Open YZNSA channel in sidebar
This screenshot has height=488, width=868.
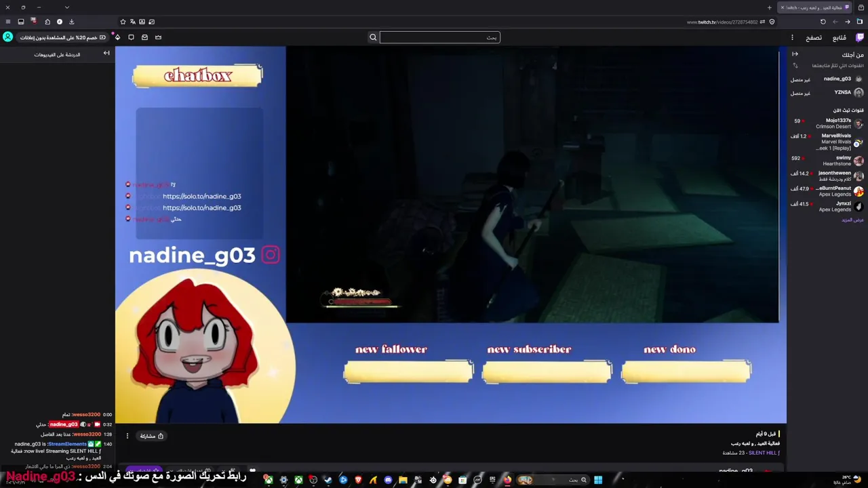827,93
